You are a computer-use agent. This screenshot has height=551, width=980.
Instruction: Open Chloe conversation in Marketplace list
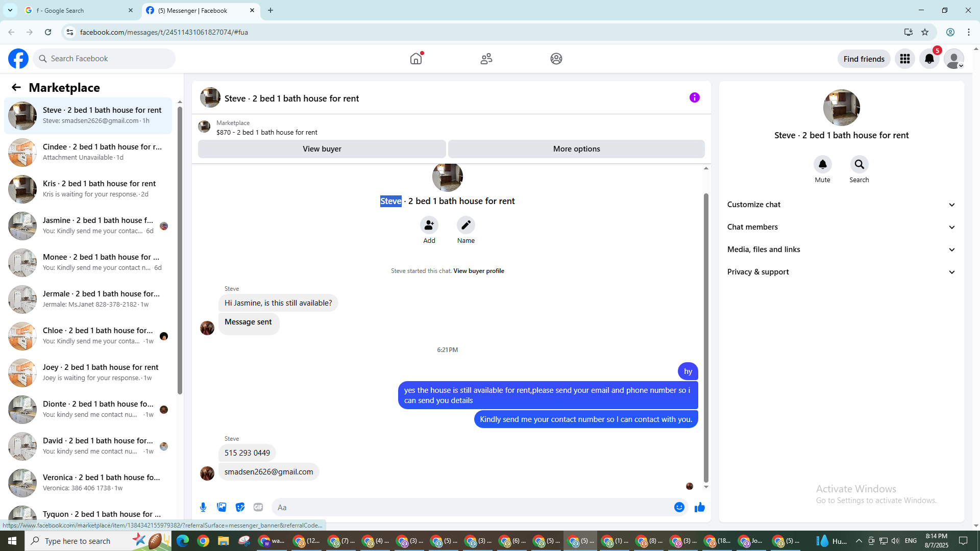coord(88,336)
